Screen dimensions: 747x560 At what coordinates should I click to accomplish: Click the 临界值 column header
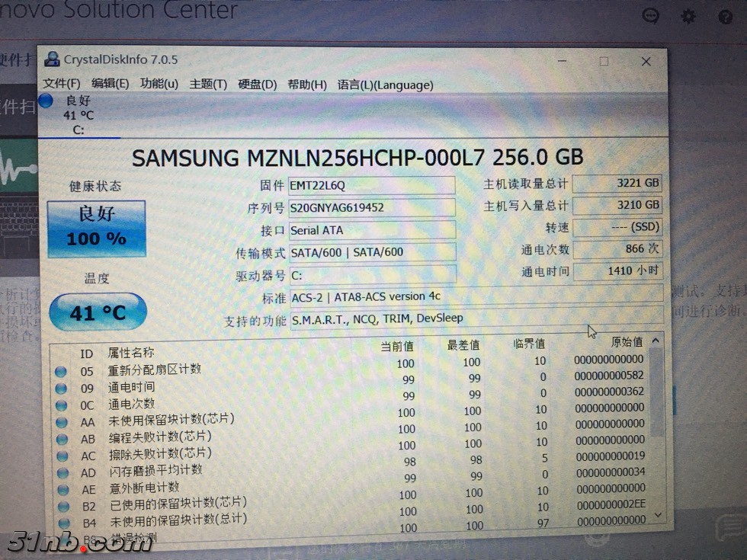529,344
